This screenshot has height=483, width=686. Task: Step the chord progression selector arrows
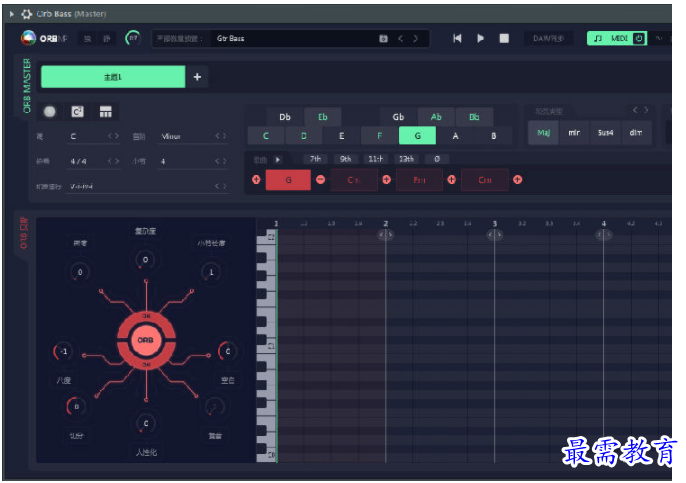pos(220,186)
